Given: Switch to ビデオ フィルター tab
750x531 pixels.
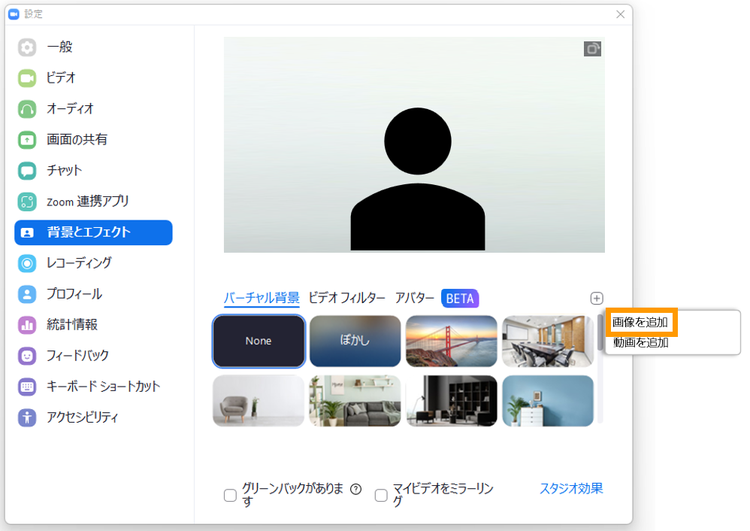Looking at the screenshot, I should [x=347, y=298].
